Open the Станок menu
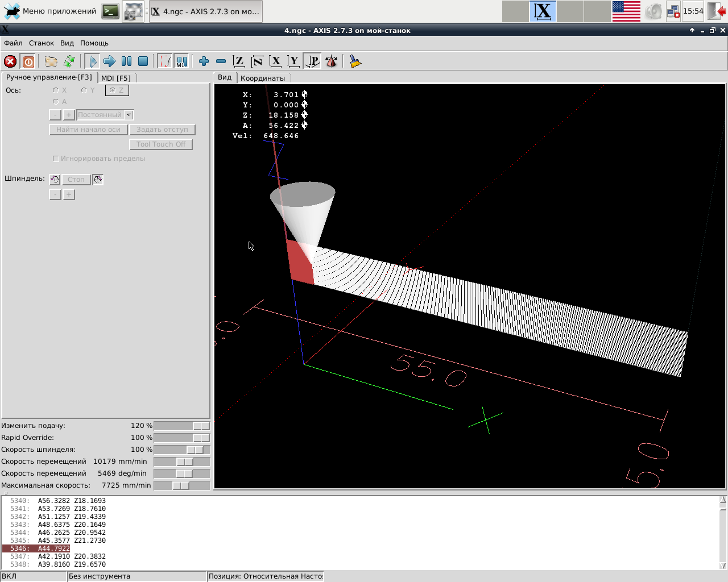Screen dimensions: 728x582 coord(41,43)
